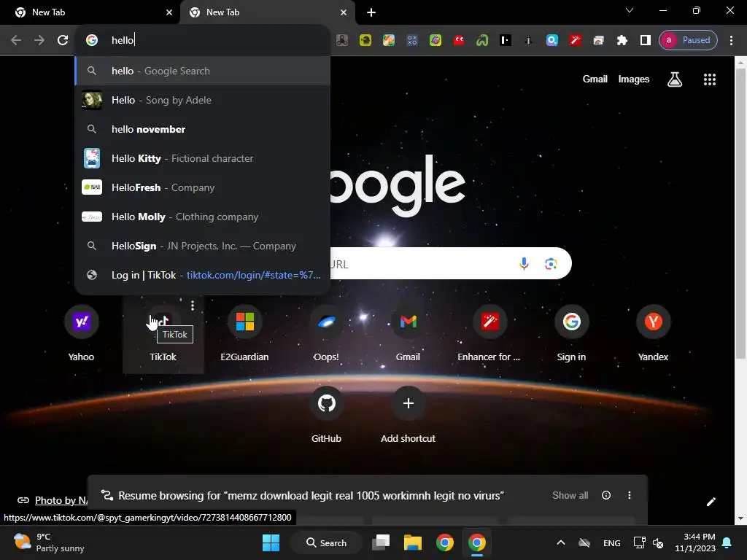Select the "Hello - Song by Adele" suggestion
The image size is (747, 560).
(203, 100)
